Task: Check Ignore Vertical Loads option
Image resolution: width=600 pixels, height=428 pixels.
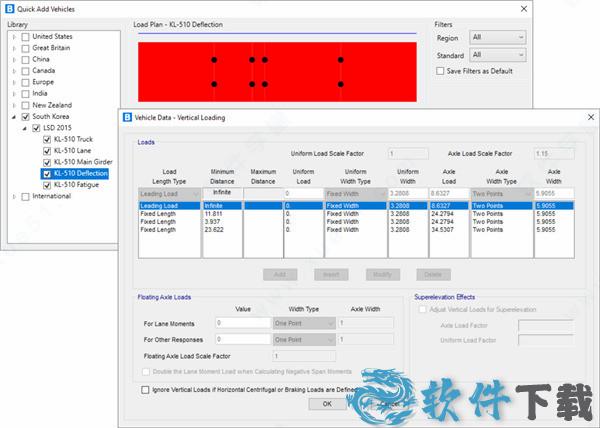Action: click(x=148, y=391)
